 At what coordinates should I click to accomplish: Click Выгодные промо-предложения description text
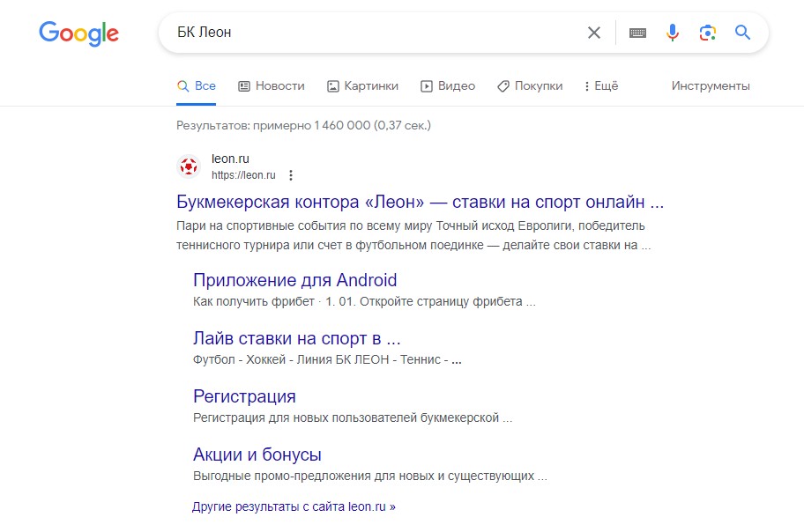point(369,477)
